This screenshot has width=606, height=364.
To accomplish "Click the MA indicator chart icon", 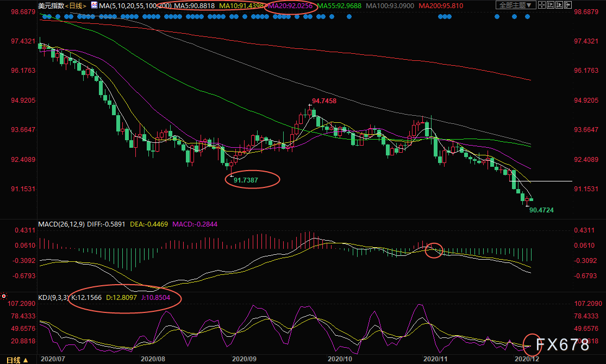I will click(x=95, y=5).
